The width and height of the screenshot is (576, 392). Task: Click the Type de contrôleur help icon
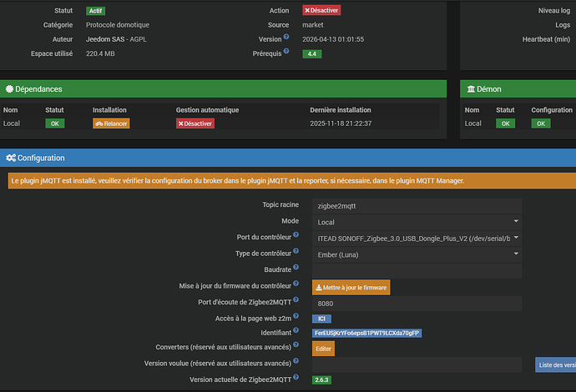pos(296,251)
